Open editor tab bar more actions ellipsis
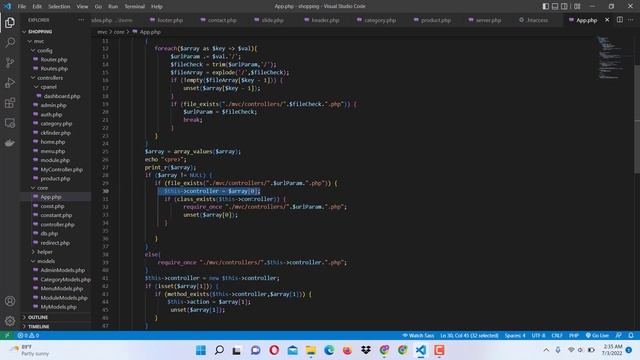640x360 pixels. tap(631, 20)
